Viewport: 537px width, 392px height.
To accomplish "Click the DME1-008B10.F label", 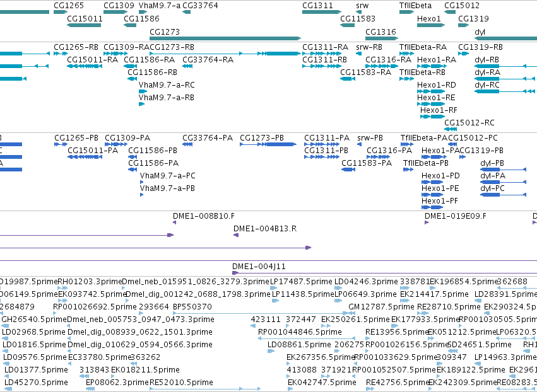I will pyautogui.click(x=204, y=216).
